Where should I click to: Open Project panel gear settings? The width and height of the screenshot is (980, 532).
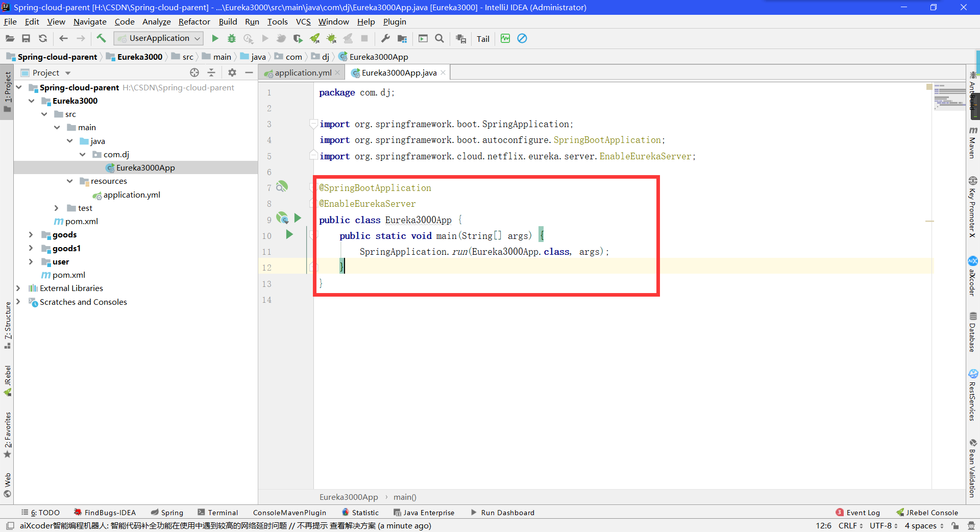(x=232, y=72)
